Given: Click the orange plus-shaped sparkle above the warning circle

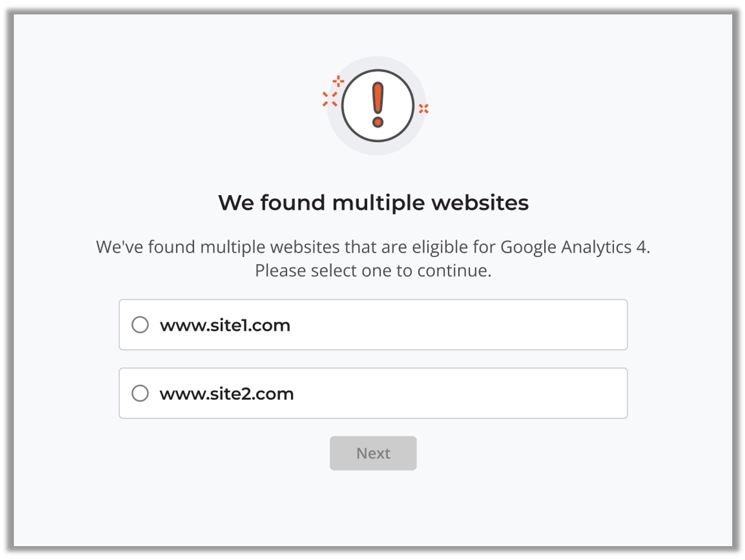Looking at the screenshot, I should point(338,81).
